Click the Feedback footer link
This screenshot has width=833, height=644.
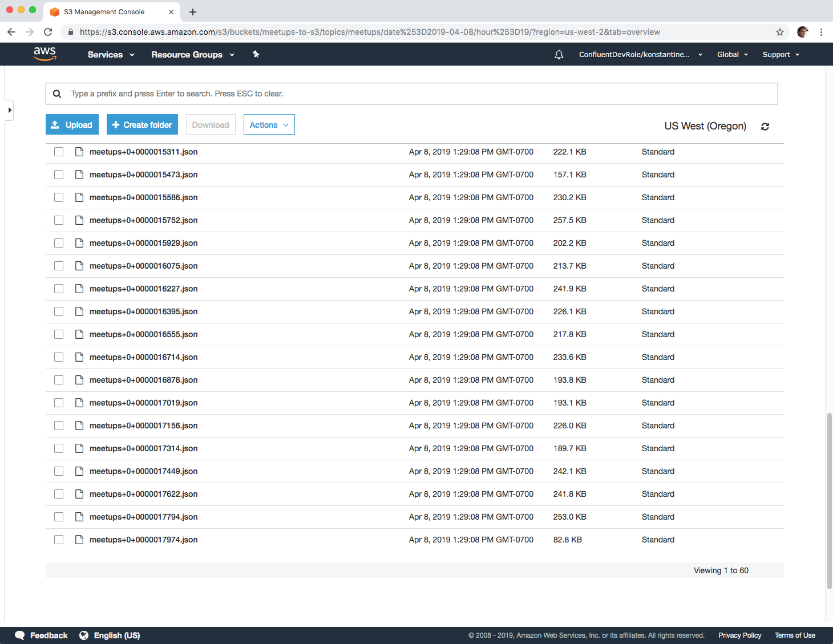coord(49,635)
